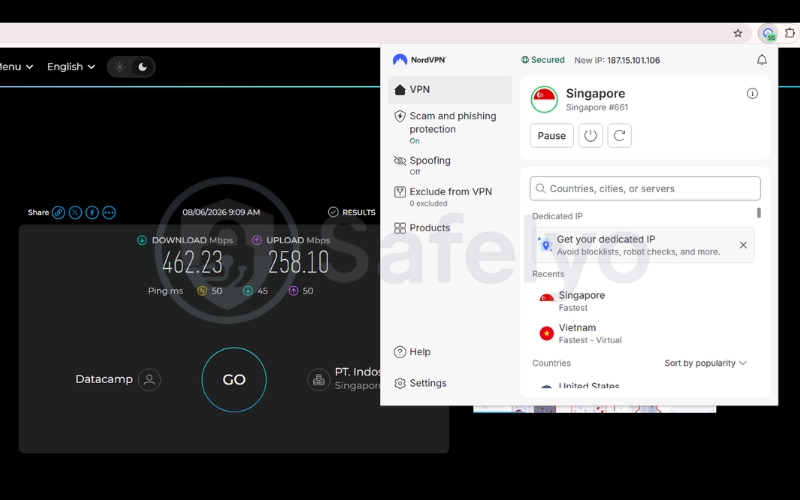This screenshot has height=500, width=800.
Task: Reconnect using the refresh button
Action: (619, 136)
